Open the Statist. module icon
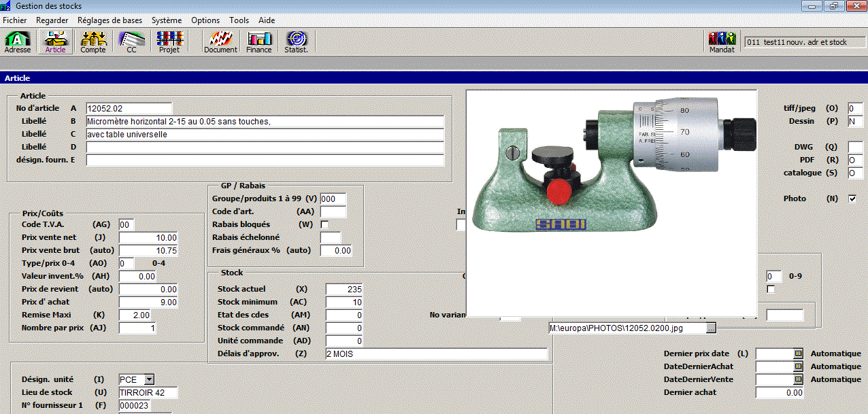Viewport: 868px width, 414px height. point(296,42)
